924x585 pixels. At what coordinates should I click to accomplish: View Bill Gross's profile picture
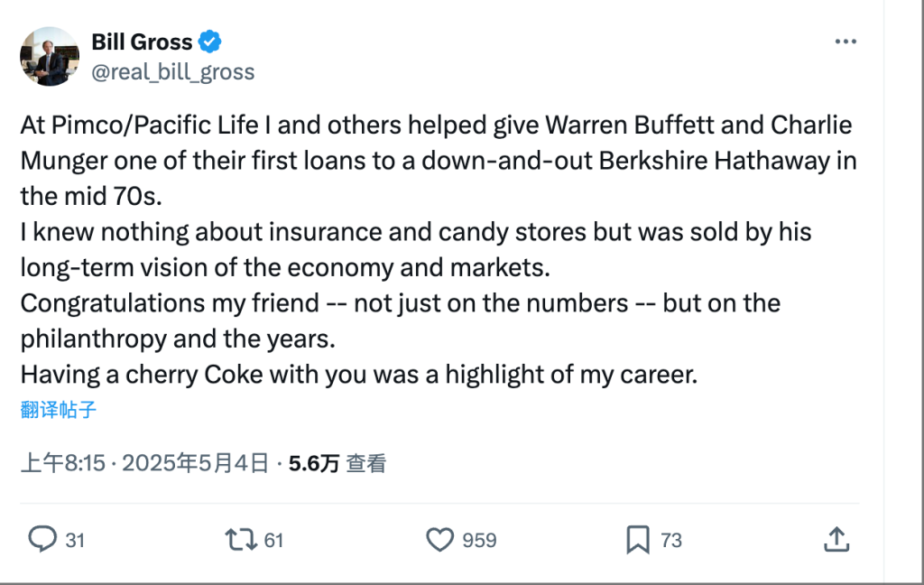pyautogui.click(x=50, y=56)
